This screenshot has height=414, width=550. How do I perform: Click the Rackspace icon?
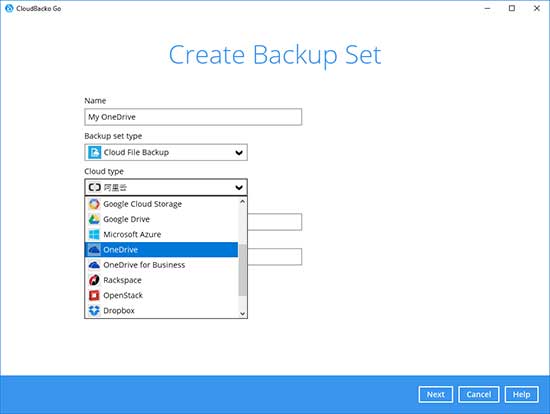[x=94, y=280]
